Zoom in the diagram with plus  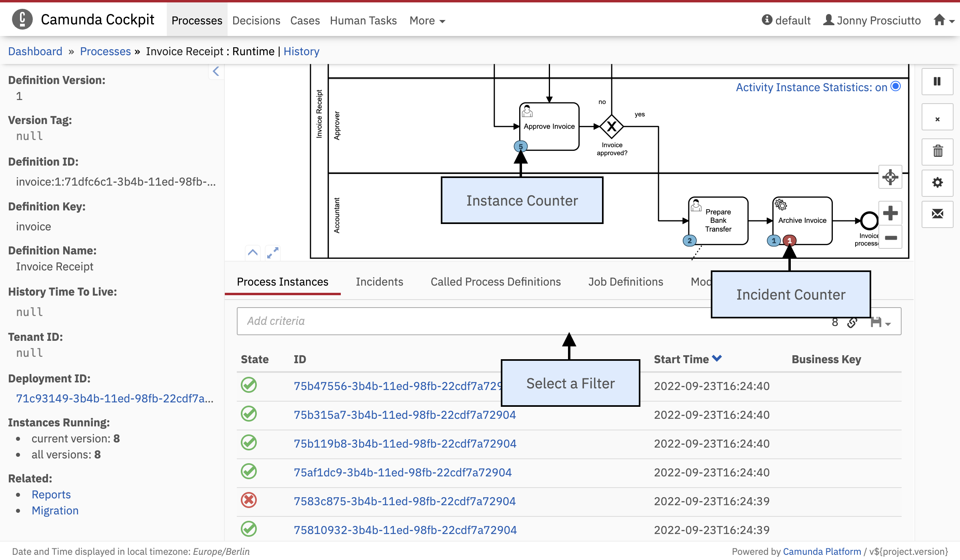pos(890,213)
